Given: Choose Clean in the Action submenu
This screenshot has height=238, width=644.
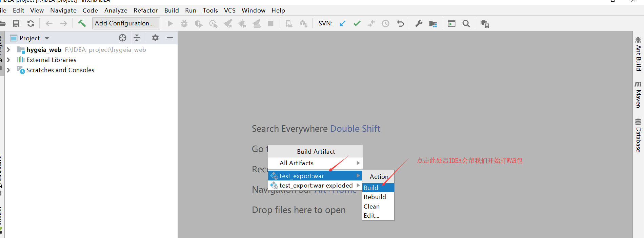Looking at the screenshot, I should 378,206.
